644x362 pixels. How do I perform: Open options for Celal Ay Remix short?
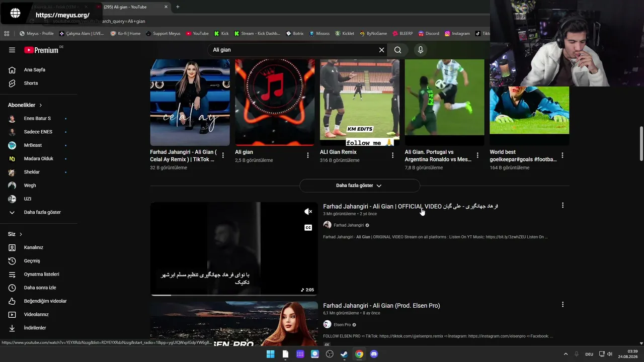pyautogui.click(x=223, y=155)
